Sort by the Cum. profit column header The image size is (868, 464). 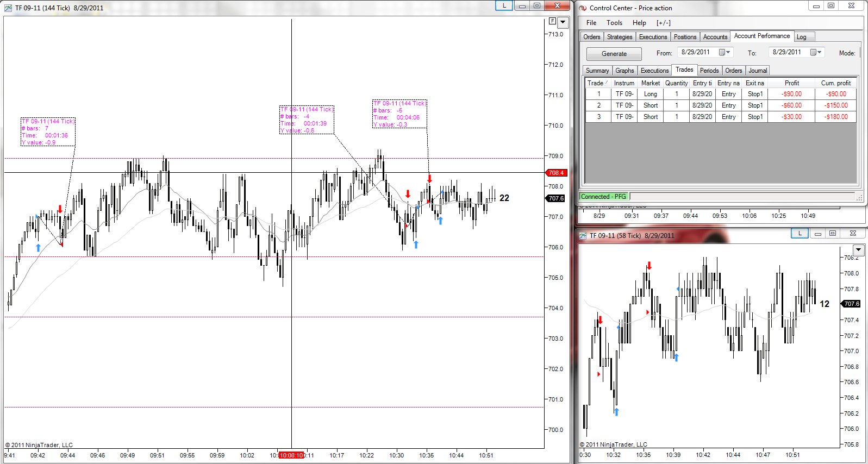click(835, 83)
